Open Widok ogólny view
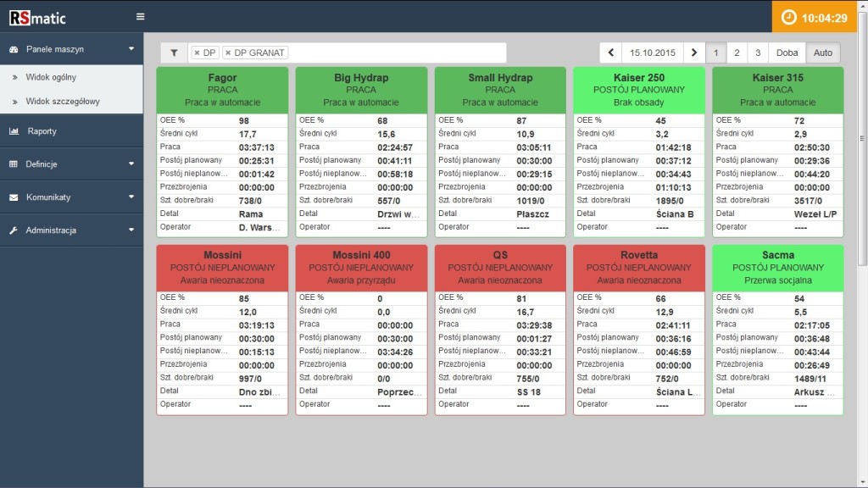This screenshot has width=868, height=488. (x=51, y=77)
